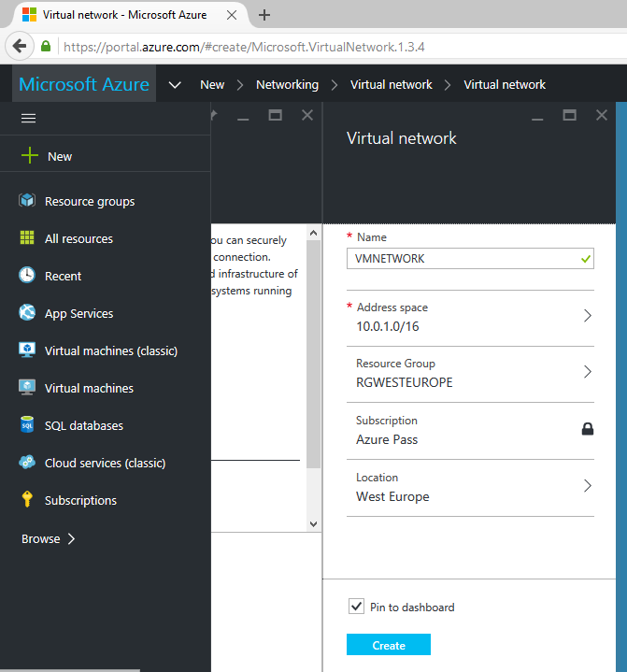Open App Services from sidebar
This screenshot has width=627, height=672.
(x=78, y=314)
